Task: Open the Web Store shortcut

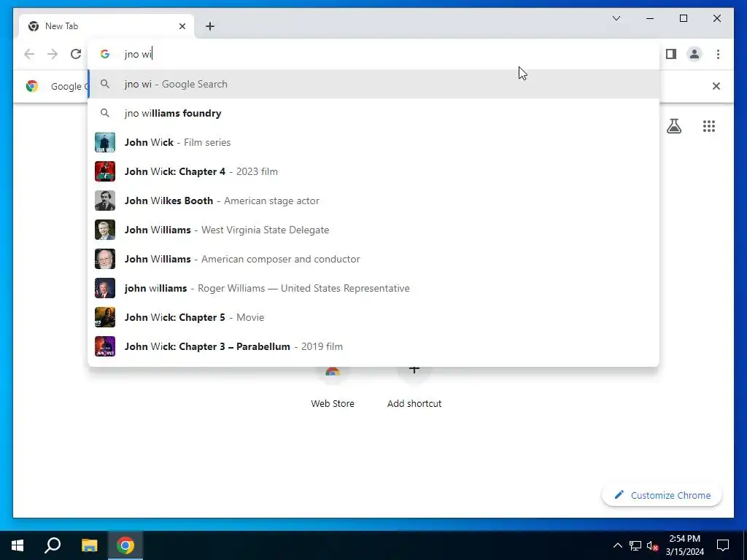Action: [333, 386]
